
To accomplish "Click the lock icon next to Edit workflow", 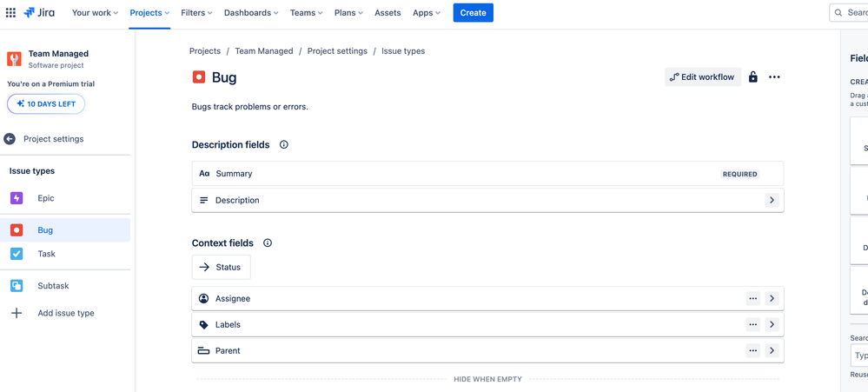I will (752, 77).
